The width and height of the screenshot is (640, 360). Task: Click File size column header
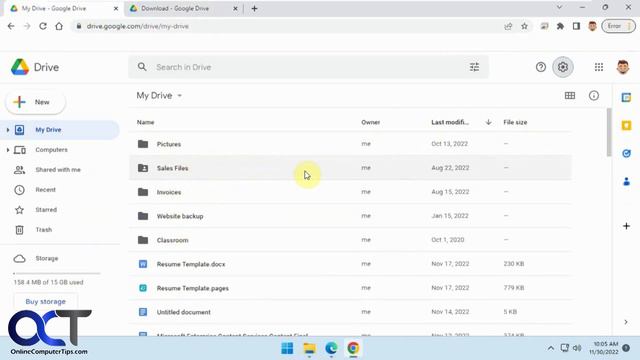515,122
